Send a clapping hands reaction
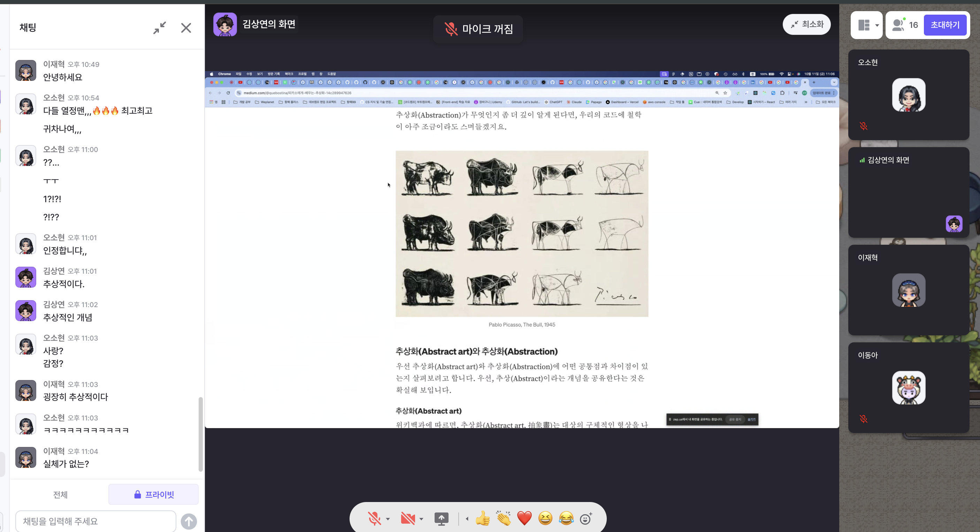980x532 pixels. point(504,518)
